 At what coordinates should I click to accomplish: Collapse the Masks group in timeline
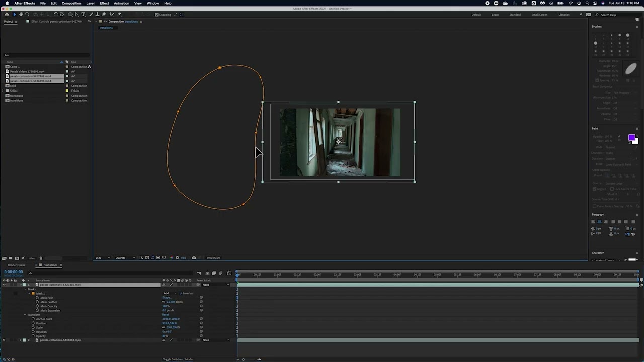(25, 289)
